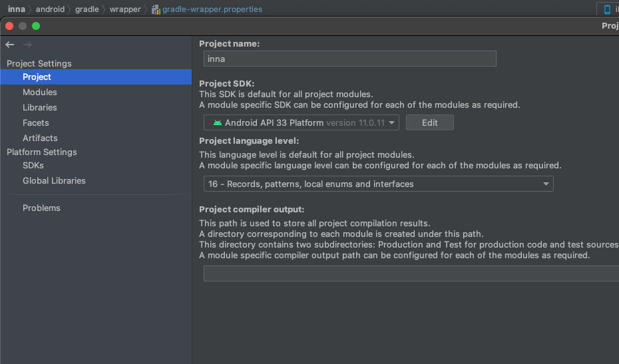
Task: Click the forward navigation arrow icon
Action: (27, 45)
